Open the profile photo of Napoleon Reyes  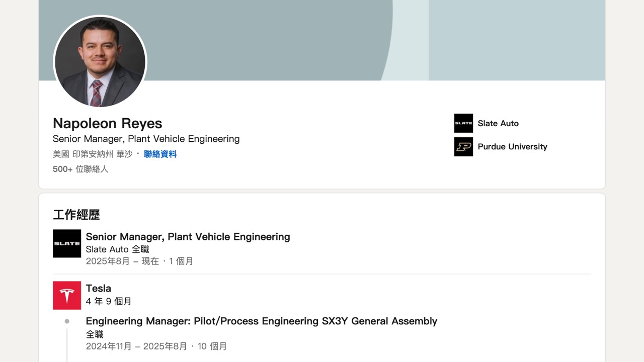click(x=100, y=62)
